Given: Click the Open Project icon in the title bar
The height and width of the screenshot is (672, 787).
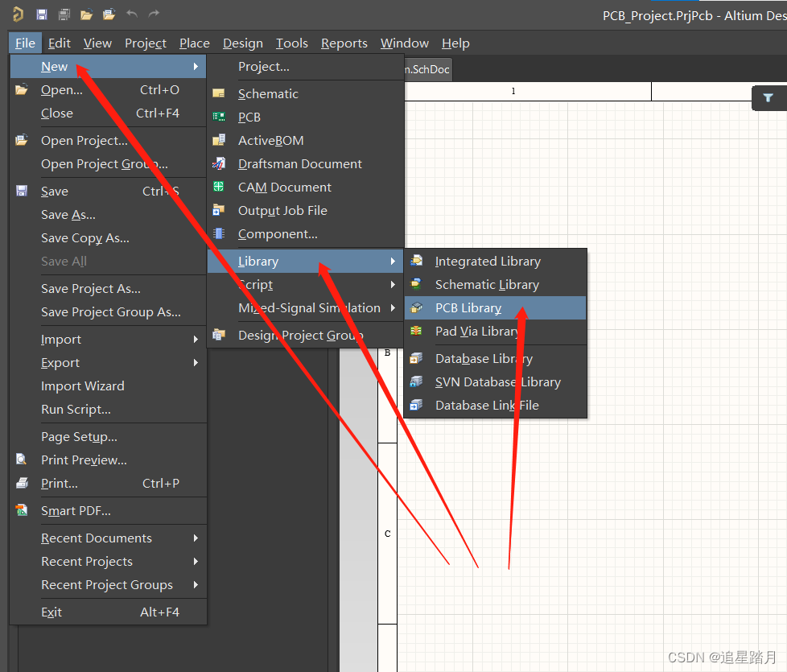Looking at the screenshot, I should tap(109, 14).
